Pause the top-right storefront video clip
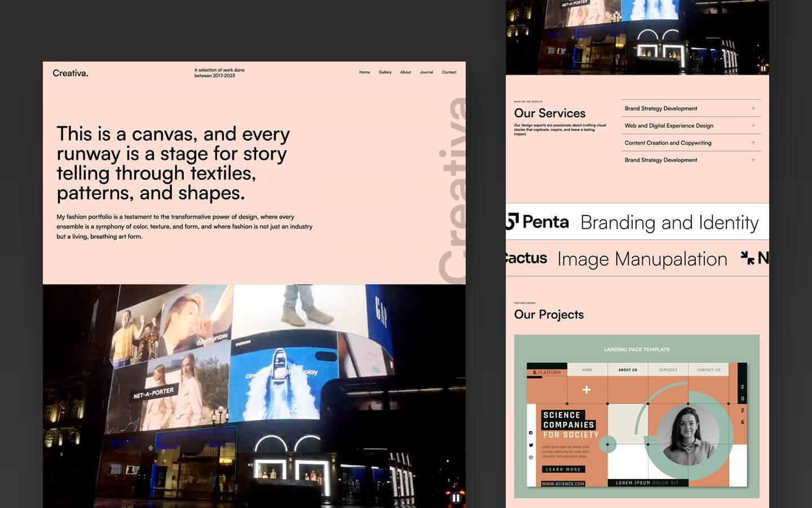The height and width of the screenshot is (508, 812). click(x=763, y=68)
